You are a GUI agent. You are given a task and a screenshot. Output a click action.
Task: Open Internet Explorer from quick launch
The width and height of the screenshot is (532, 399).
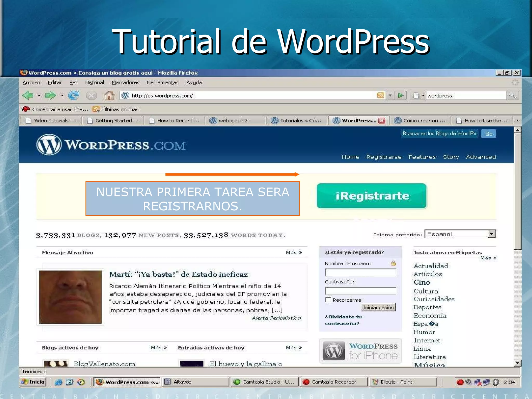59,382
